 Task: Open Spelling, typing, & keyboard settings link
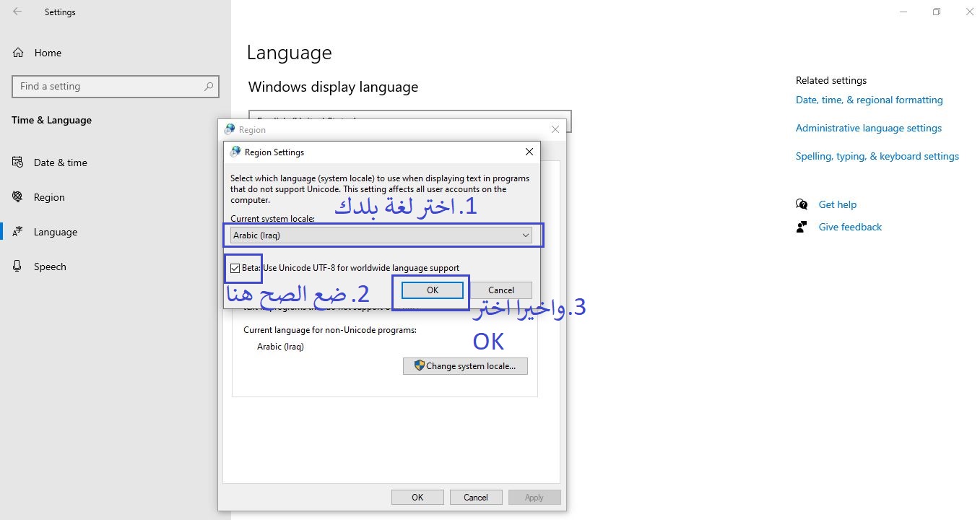click(877, 156)
